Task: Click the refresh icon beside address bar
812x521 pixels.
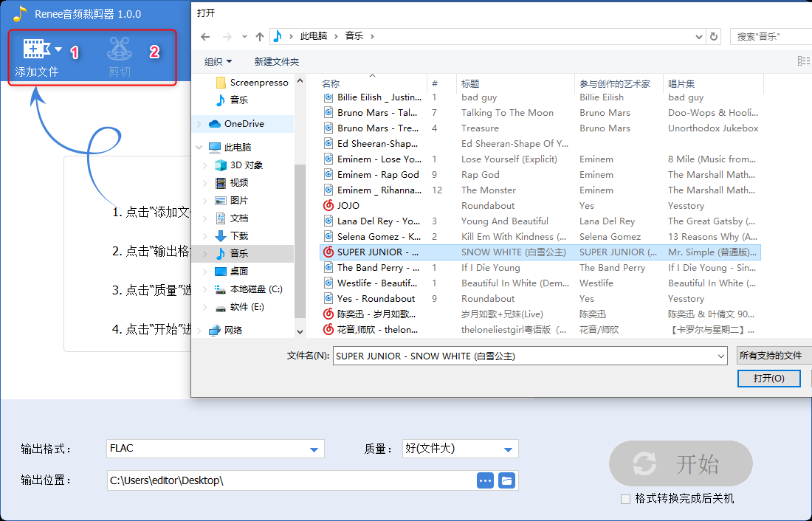Action: (714, 36)
